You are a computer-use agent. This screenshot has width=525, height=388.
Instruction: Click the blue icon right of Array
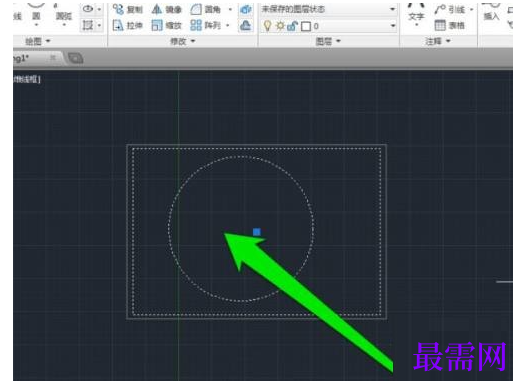246,25
